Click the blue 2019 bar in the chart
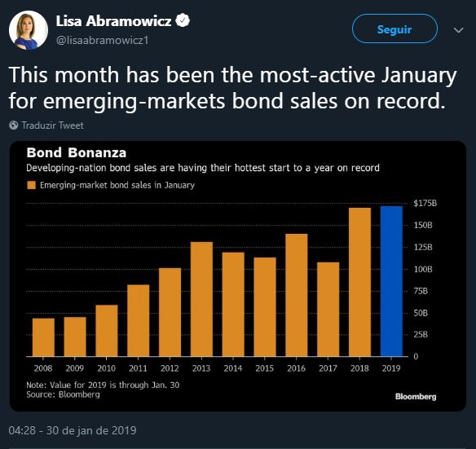 (x=391, y=281)
